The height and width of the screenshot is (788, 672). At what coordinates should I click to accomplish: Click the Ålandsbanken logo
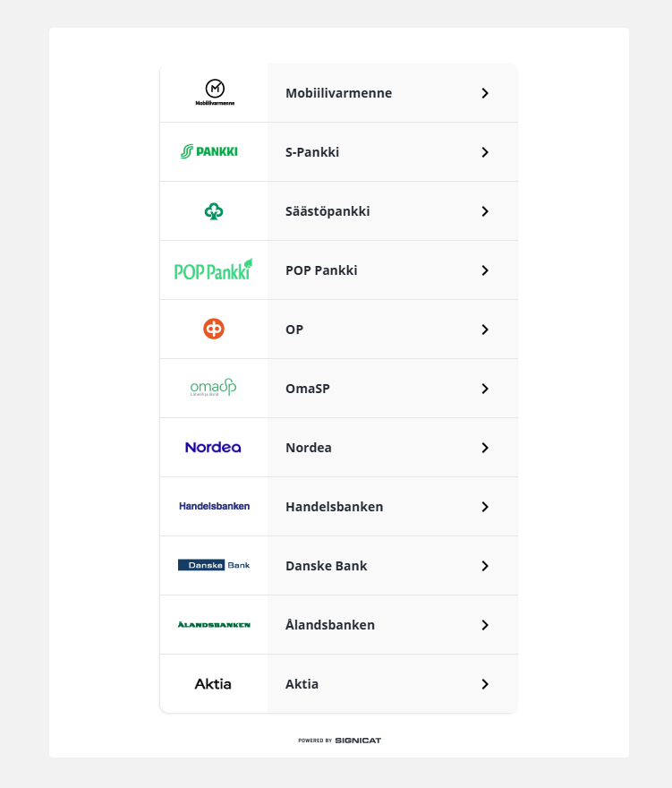(x=214, y=624)
